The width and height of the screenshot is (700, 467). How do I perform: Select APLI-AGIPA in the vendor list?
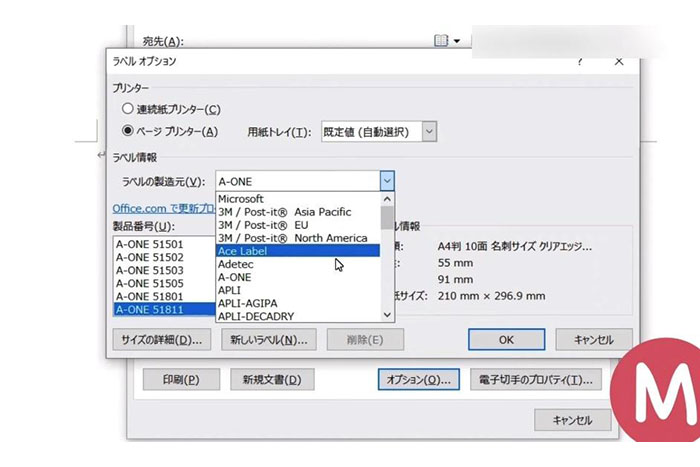(x=298, y=303)
